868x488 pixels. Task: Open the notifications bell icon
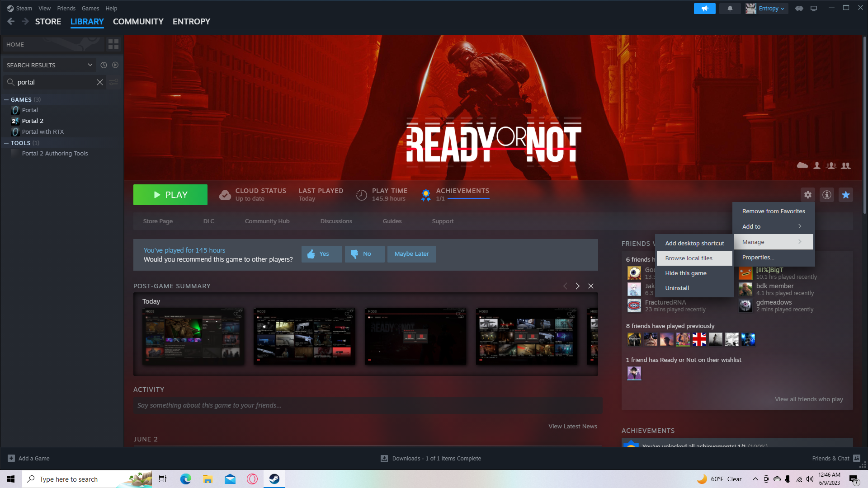click(730, 9)
